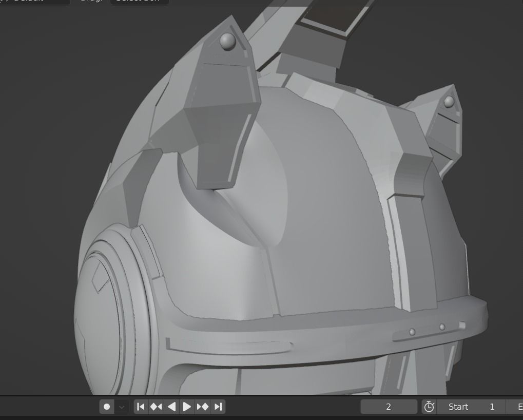523x420 pixels.
Task: Click the Start frame field showing 1
Action: tap(471, 407)
